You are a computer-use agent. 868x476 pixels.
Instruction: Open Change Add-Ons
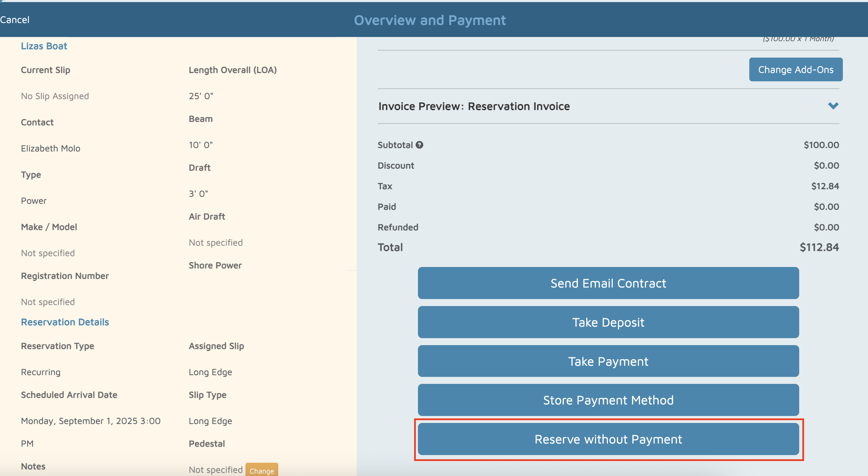(x=795, y=69)
